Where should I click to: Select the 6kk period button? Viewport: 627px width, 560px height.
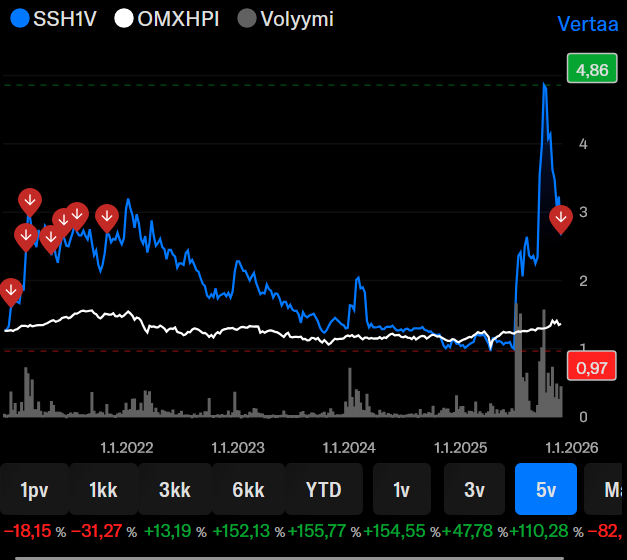click(x=248, y=490)
